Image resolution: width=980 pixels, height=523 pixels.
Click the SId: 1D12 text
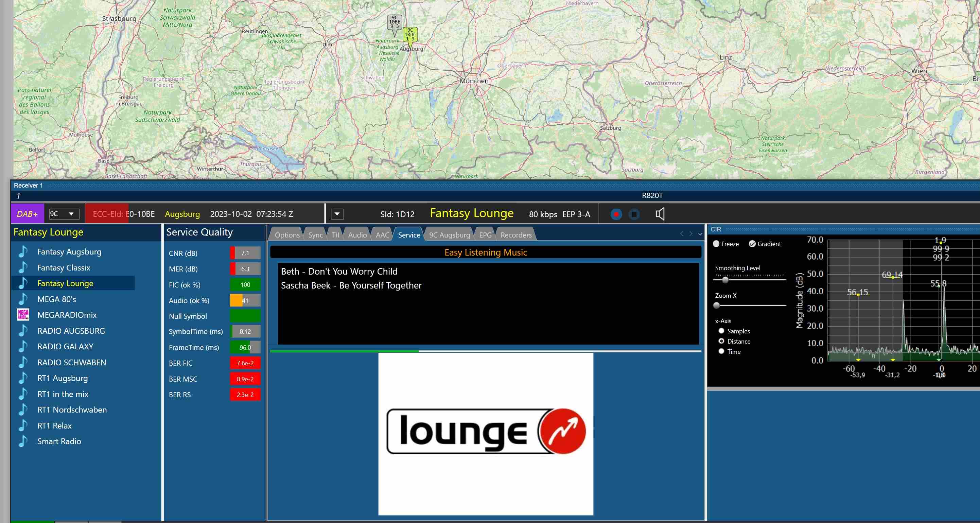(x=397, y=214)
